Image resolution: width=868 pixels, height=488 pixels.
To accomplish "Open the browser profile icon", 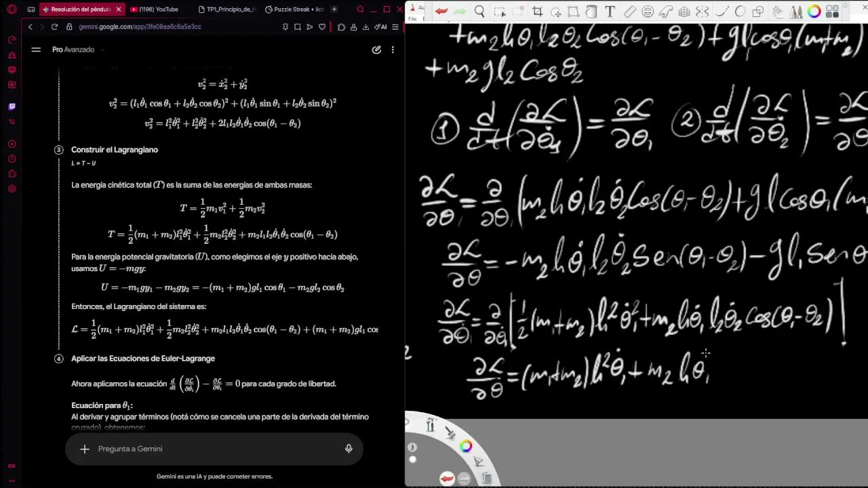I will pyautogui.click(x=353, y=26).
